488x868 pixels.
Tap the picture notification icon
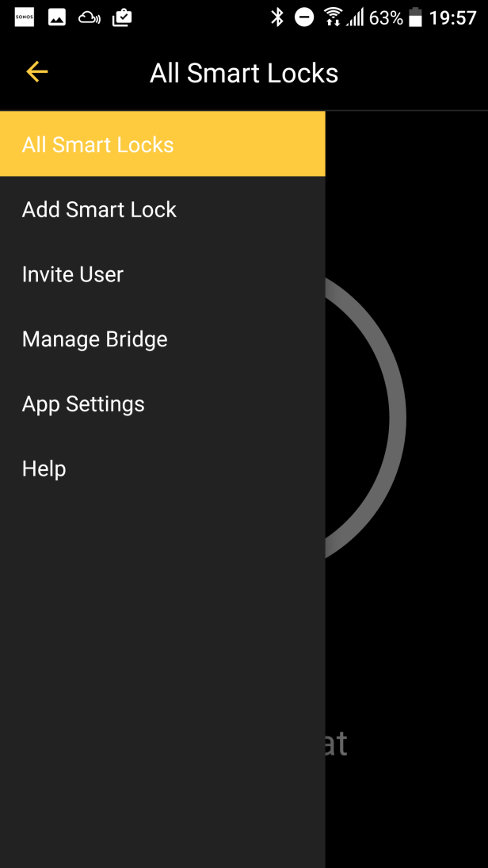tap(57, 17)
